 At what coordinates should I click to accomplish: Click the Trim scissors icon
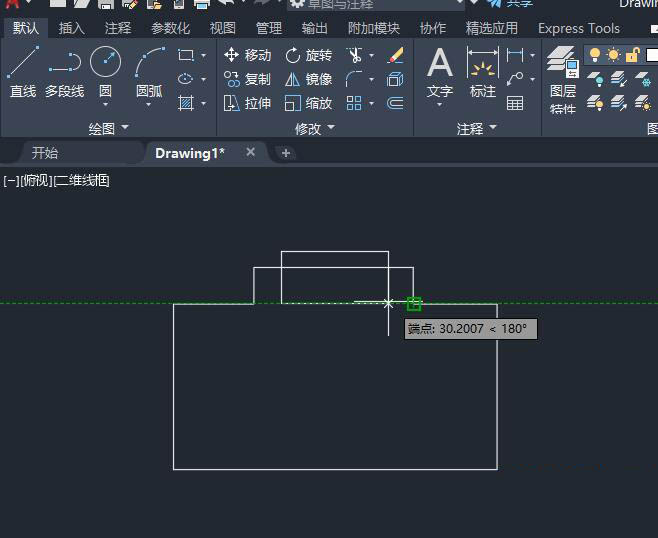354,55
